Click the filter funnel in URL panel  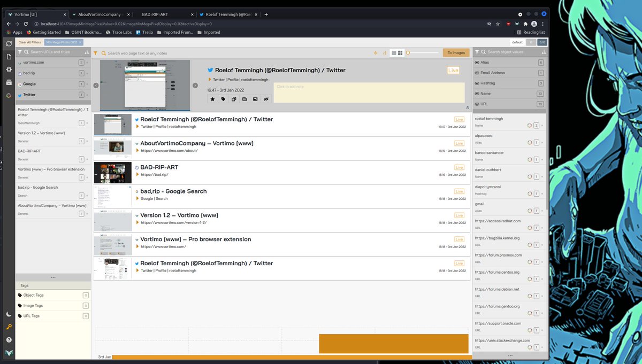coord(20,52)
